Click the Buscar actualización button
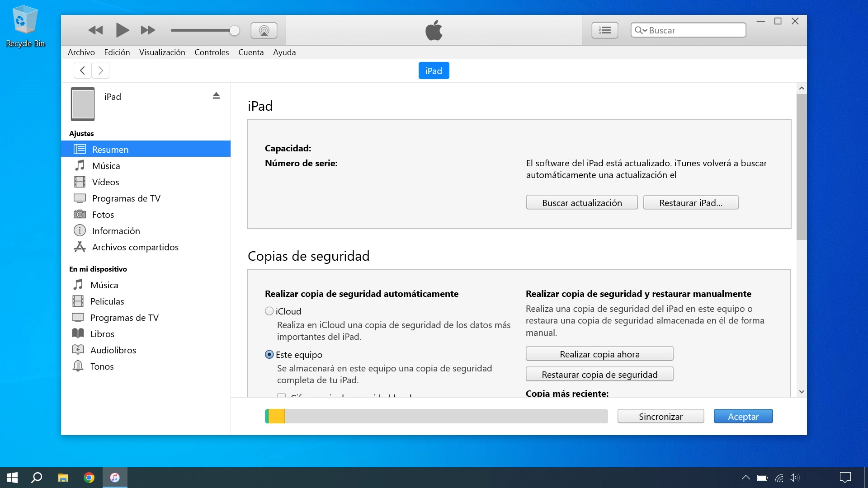Image resolution: width=868 pixels, height=488 pixels. tap(581, 202)
